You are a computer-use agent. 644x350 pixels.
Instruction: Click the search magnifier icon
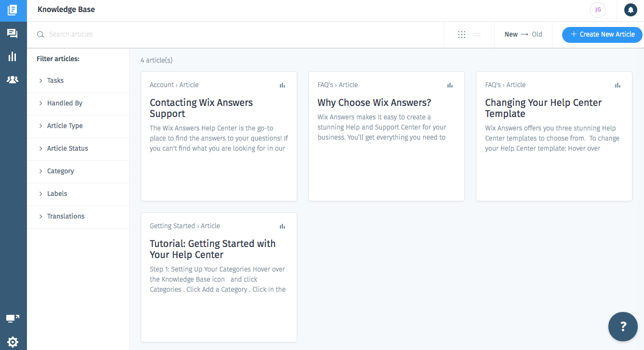coord(41,35)
